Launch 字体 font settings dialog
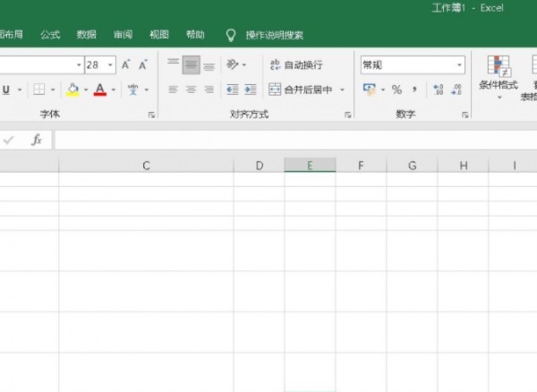Screen dimensions: 537x392 pyautogui.click(x=151, y=115)
